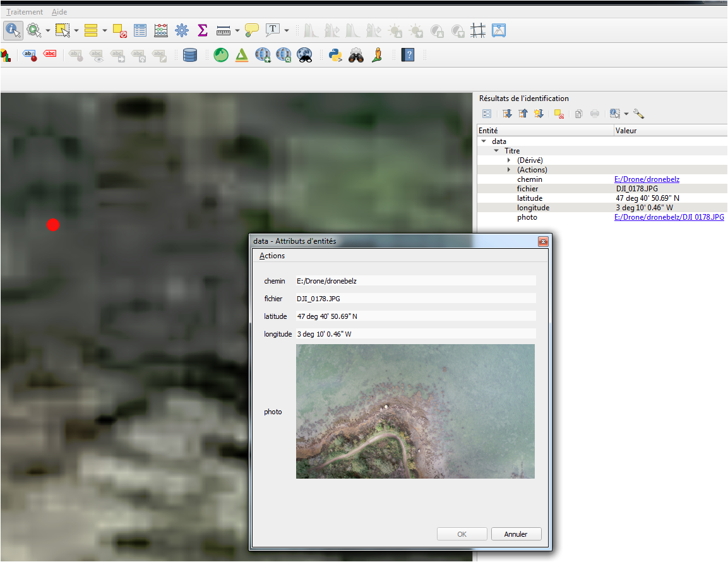Expand the (Dérivé) tree item
The height and width of the screenshot is (562, 728).
pos(509,160)
